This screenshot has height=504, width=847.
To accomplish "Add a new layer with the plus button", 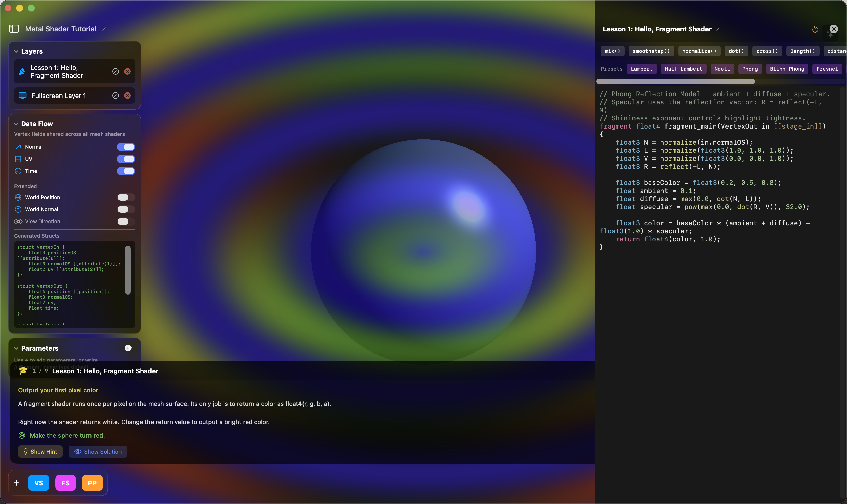I will pos(17,483).
